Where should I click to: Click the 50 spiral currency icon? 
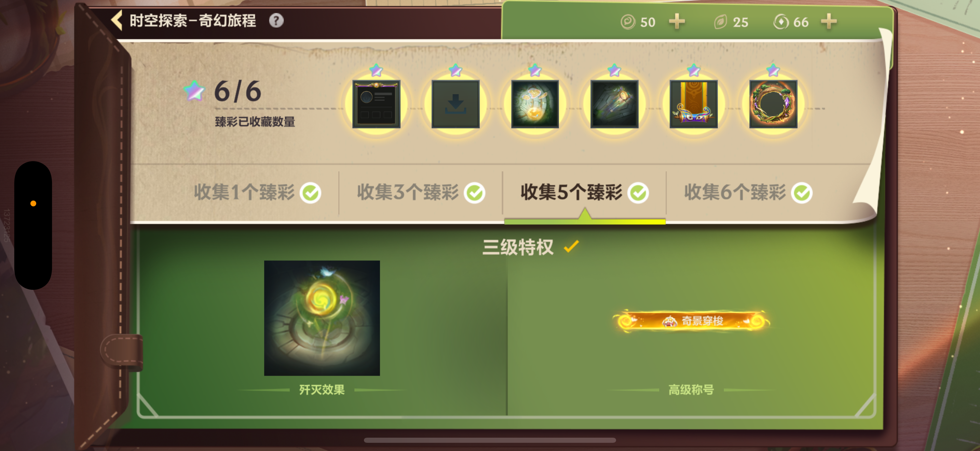628,22
